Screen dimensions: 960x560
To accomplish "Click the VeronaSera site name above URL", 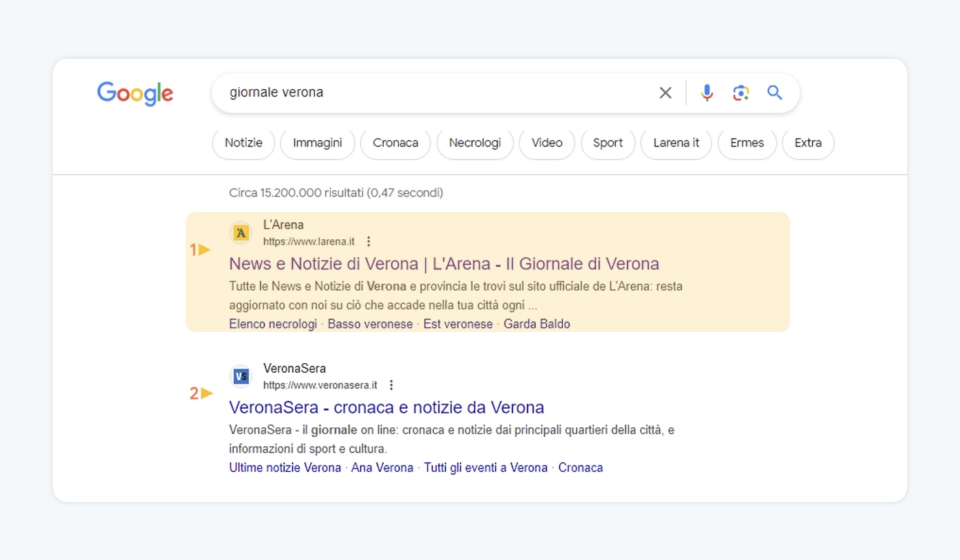I will click(x=294, y=369).
